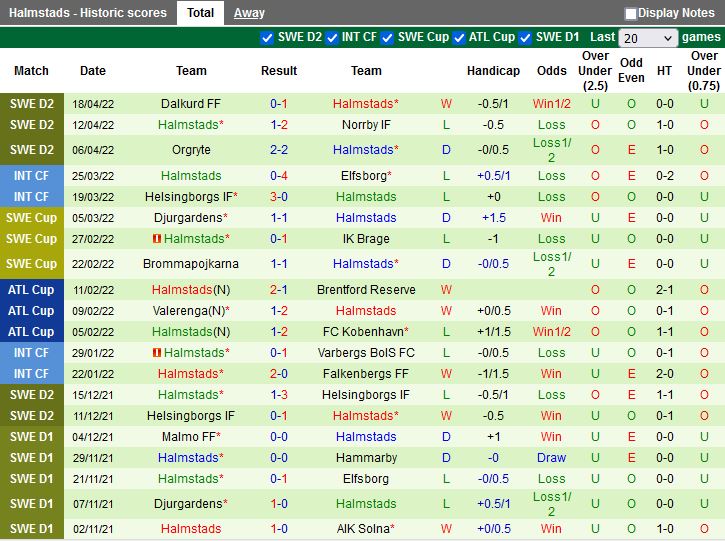
Task: Click Halmstads - Historic scores title
Action: [x=88, y=13]
